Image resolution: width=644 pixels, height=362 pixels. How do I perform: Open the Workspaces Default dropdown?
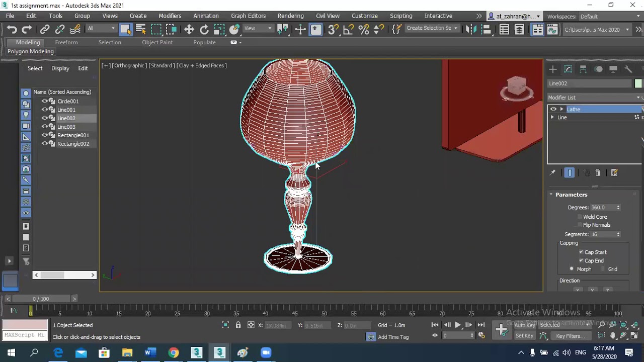pos(610,17)
